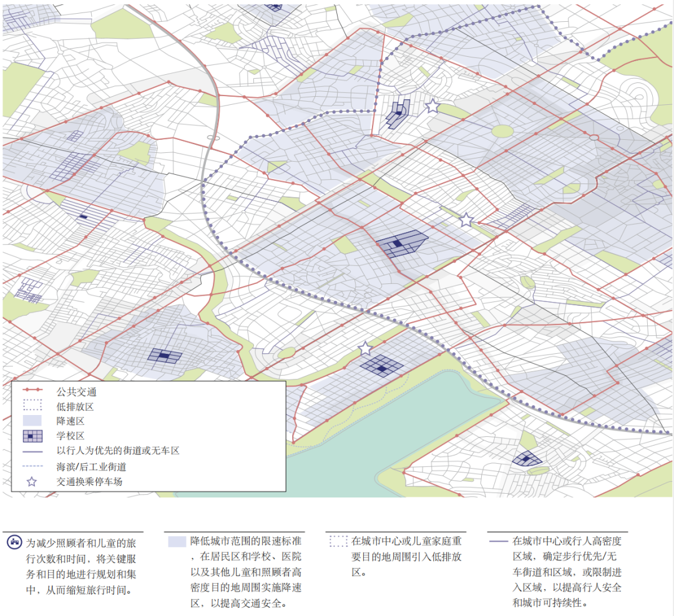Click the red 公共交通 line symbol in legend
Image resolution: width=674 pixels, height=616 pixels.
[32, 389]
